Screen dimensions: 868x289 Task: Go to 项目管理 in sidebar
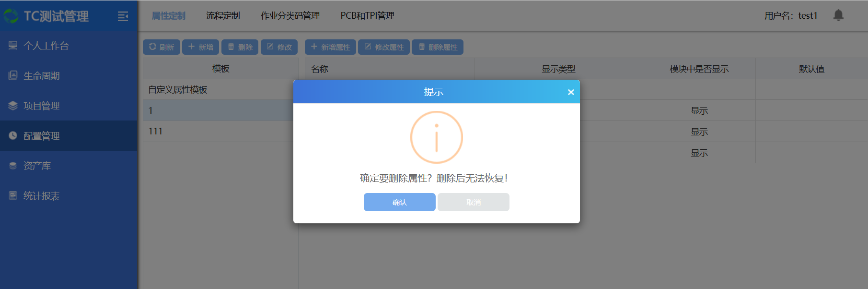click(x=42, y=106)
